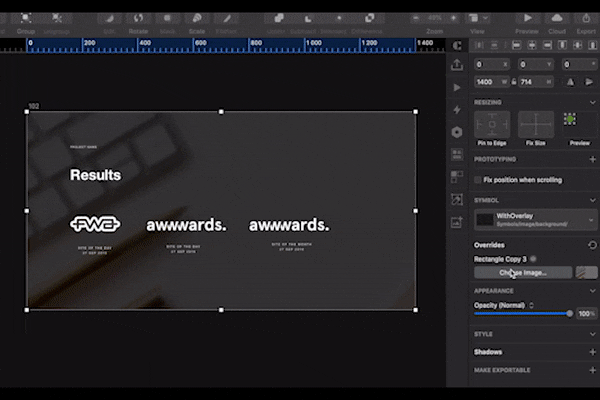The image size is (600, 400).
Task: Toggle the aspect ratio lock icon
Action: pos(514,82)
